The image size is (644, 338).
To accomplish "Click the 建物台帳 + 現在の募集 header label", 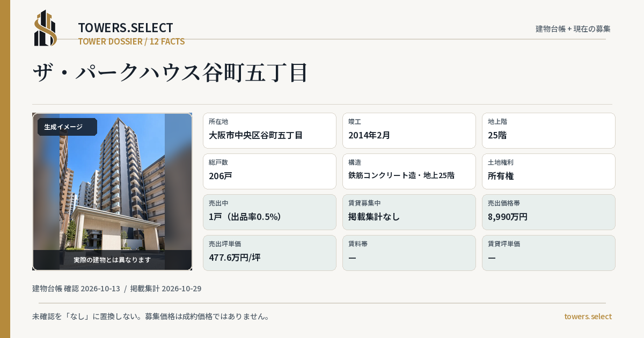I will 573,28.
